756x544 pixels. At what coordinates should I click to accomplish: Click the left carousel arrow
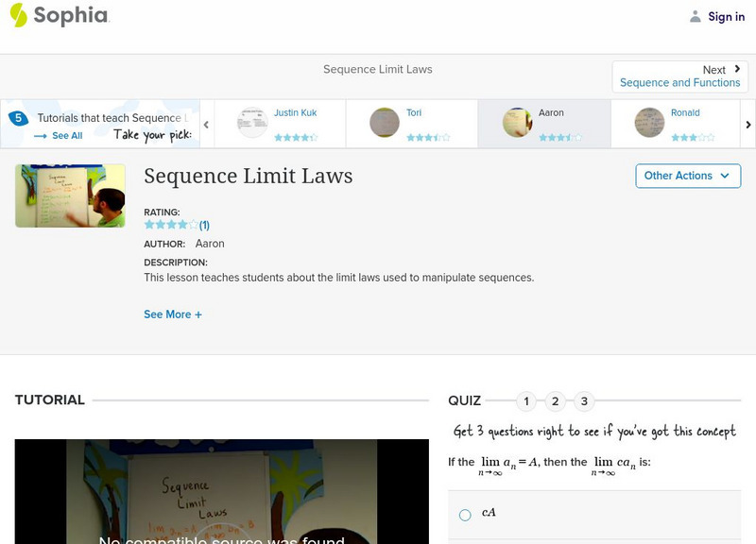pos(206,124)
